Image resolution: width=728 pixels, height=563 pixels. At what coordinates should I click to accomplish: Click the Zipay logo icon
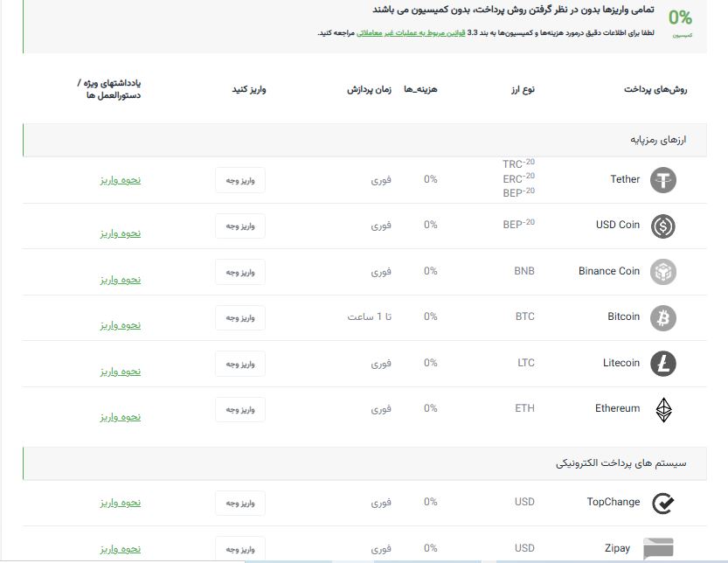point(658,549)
